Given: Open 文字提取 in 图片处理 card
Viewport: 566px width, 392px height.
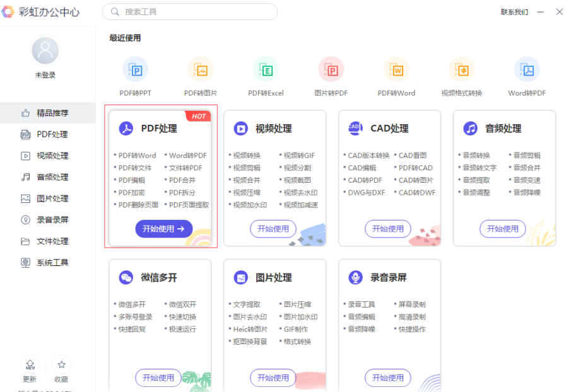Looking at the screenshot, I should [247, 304].
